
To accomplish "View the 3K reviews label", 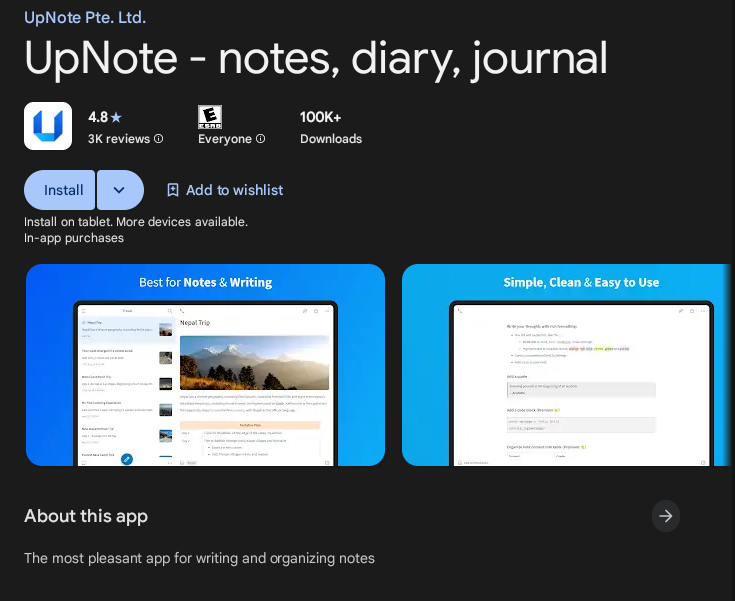I will point(118,139).
